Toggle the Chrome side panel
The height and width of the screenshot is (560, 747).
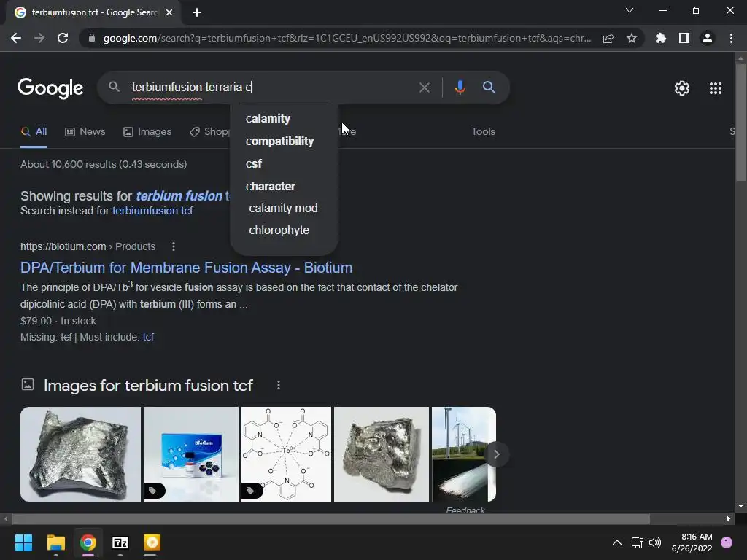click(684, 38)
